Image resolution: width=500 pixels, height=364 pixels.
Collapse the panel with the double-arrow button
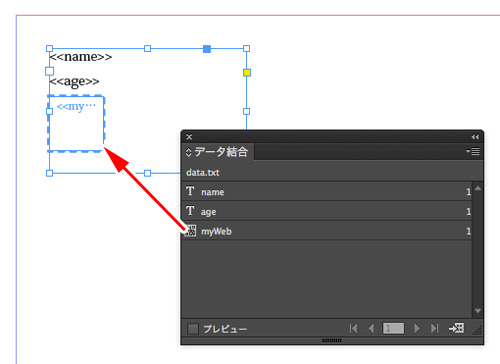pyautogui.click(x=475, y=137)
